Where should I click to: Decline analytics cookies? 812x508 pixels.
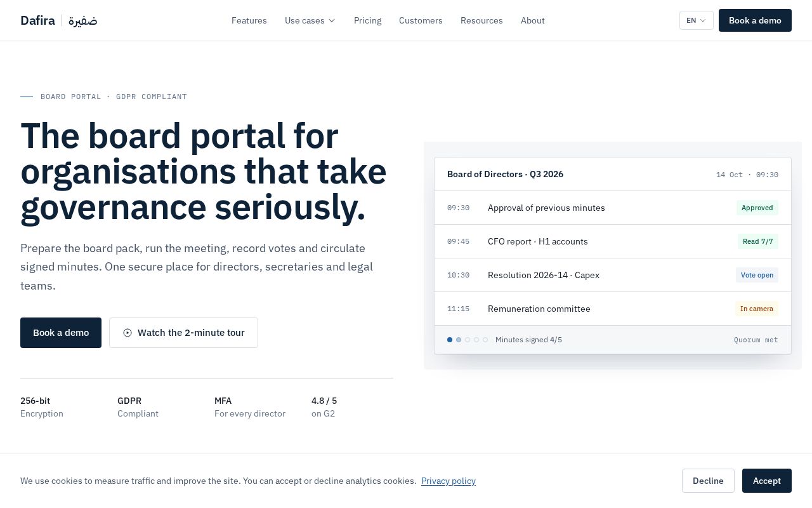pyautogui.click(x=708, y=481)
